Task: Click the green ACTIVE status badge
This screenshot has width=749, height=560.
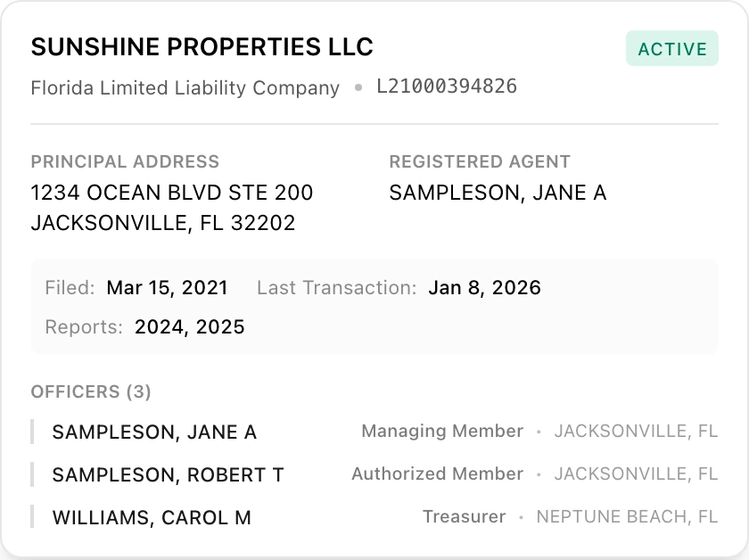Action: (671, 49)
